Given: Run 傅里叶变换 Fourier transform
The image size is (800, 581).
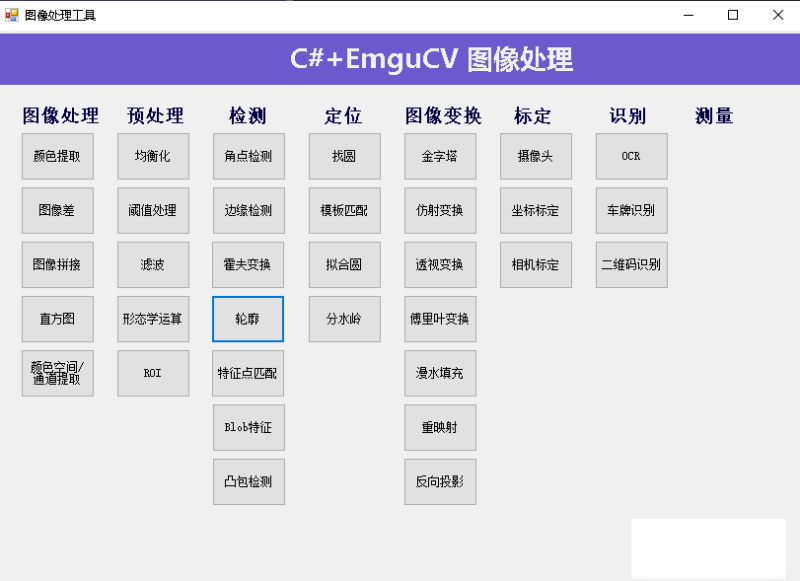Looking at the screenshot, I should pyautogui.click(x=440, y=319).
